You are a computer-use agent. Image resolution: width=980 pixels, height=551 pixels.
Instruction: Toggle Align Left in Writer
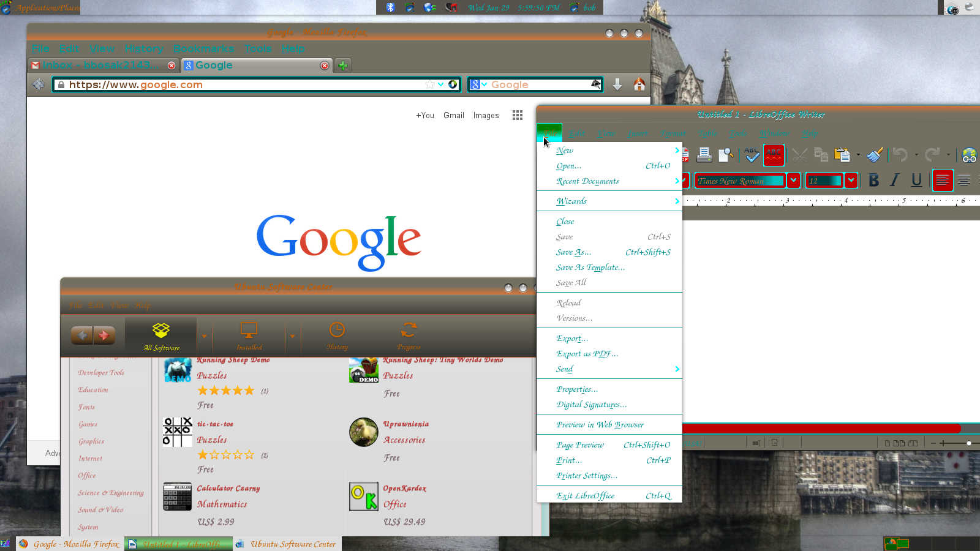point(943,180)
